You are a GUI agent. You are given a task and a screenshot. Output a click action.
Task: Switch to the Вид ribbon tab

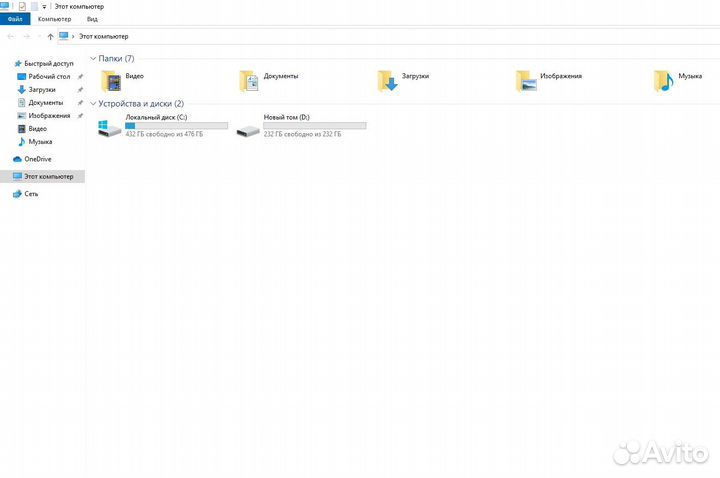[x=92, y=19]
